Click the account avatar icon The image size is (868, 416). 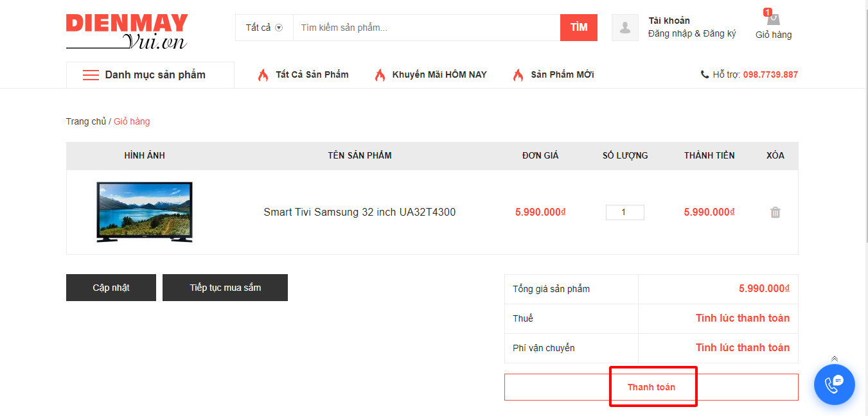624,28
